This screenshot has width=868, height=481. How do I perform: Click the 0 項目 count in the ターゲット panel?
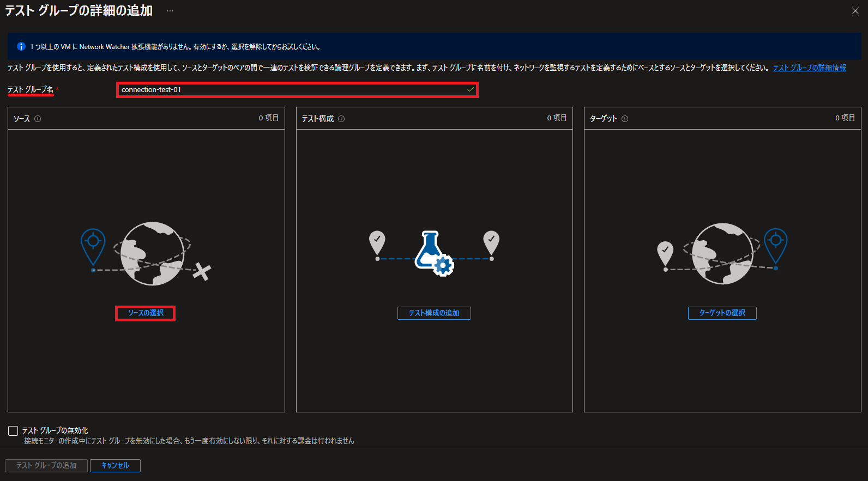[845, 118]
